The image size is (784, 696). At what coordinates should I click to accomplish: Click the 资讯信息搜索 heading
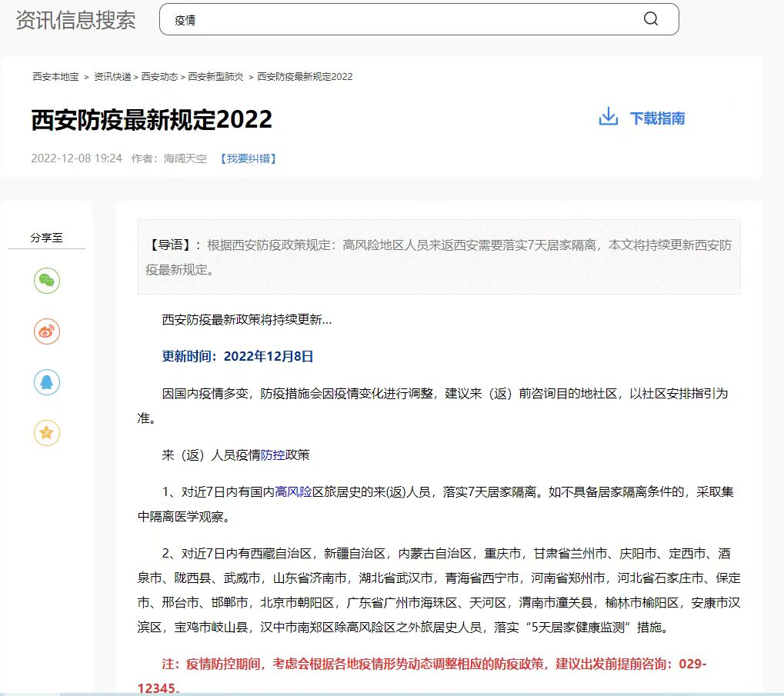(x=75, y=20)
